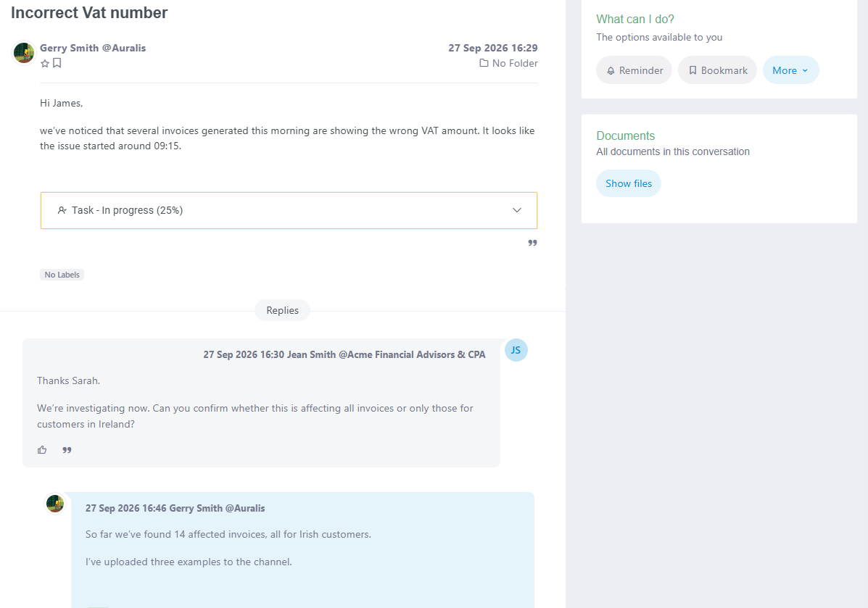Like Jean Smith's reply with thumbs up
Viewport: 868px width, 608px height.
(42, 450)
